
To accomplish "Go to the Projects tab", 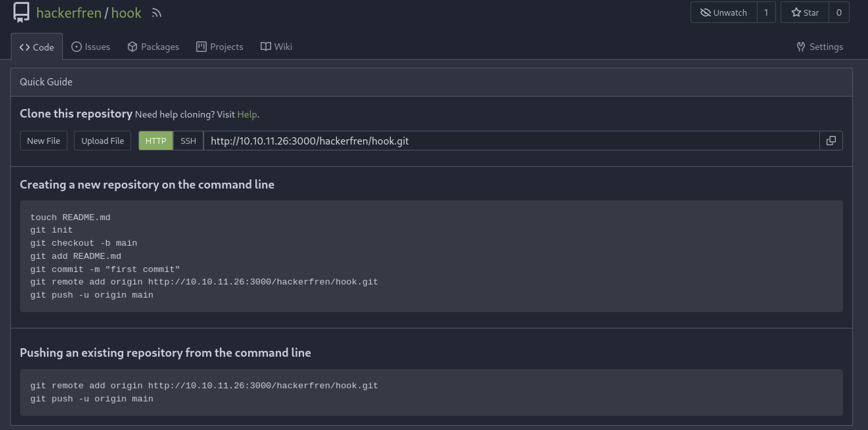I will (x=220, y=47).
